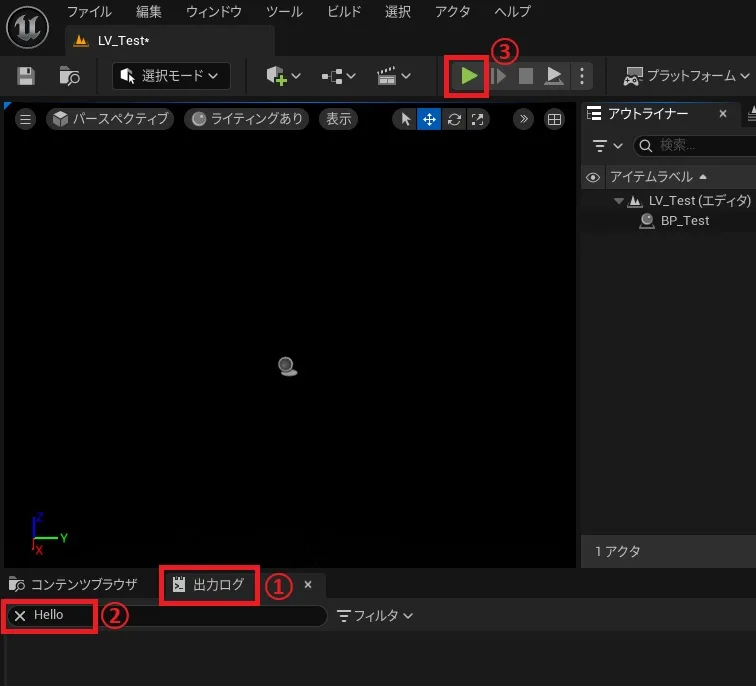
Task: Select the rotate tool in viewport
Action: point(454,119)
